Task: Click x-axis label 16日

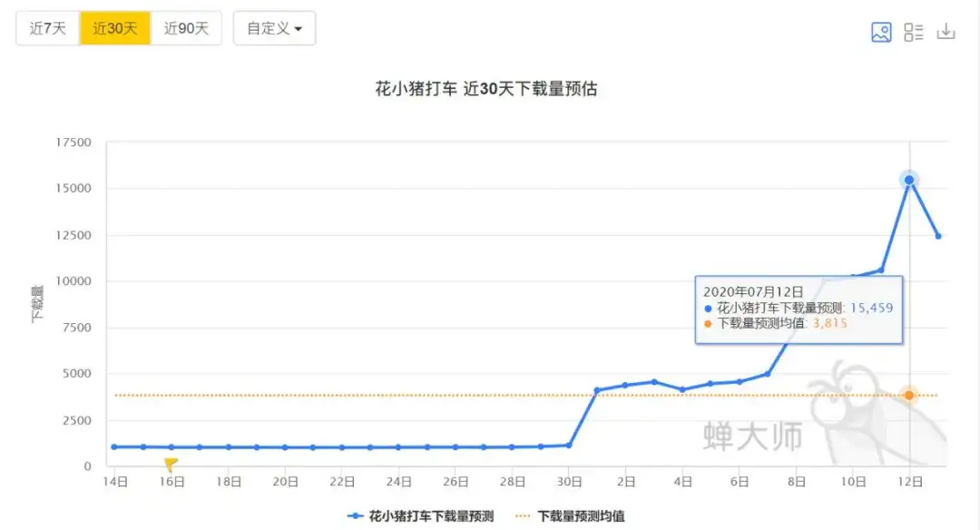Action: 171,482
